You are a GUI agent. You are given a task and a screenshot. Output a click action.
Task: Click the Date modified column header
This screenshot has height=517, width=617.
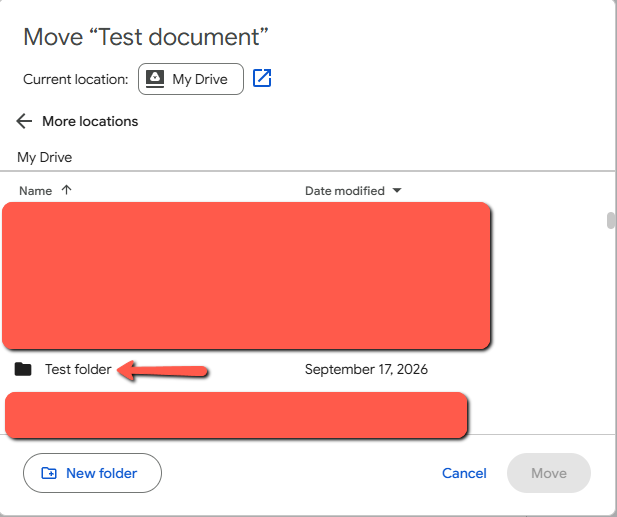345,191
